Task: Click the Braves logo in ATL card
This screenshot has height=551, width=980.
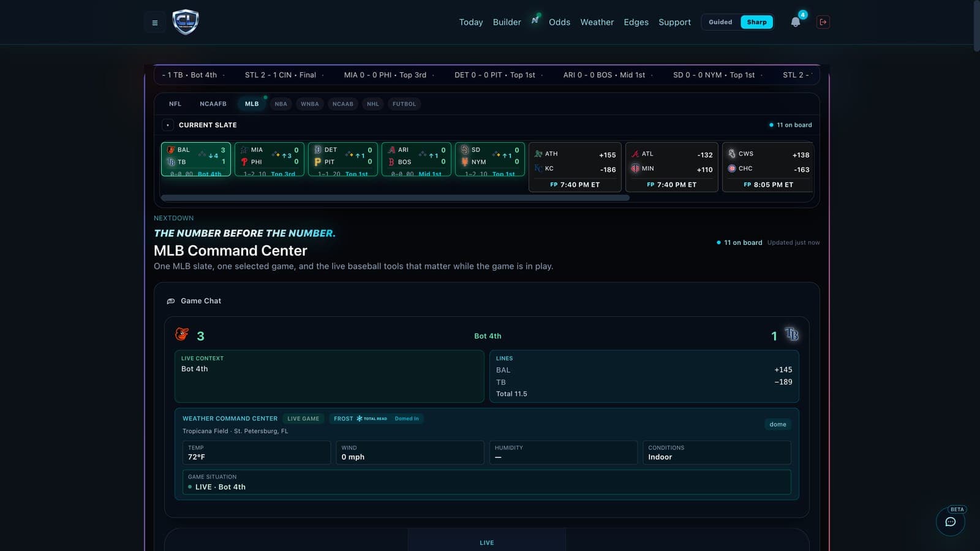Action: pyautogui.click(x=635, y=154)
